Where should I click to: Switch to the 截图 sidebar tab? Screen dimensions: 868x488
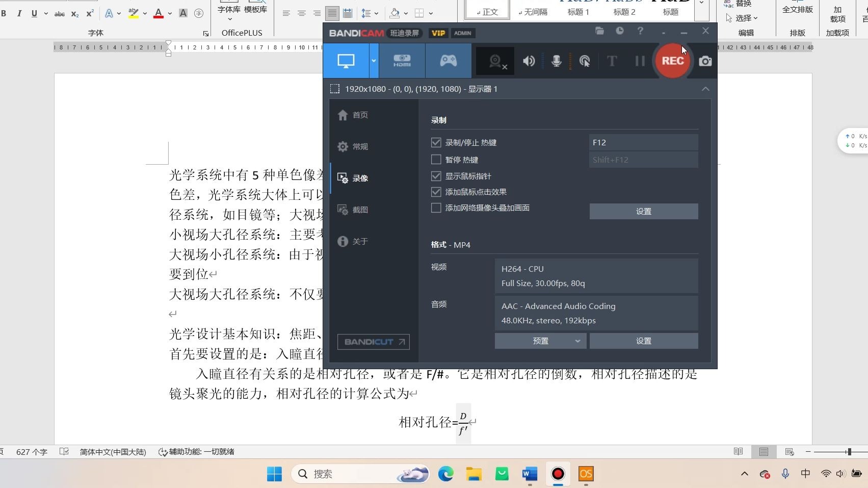point(360,210)
